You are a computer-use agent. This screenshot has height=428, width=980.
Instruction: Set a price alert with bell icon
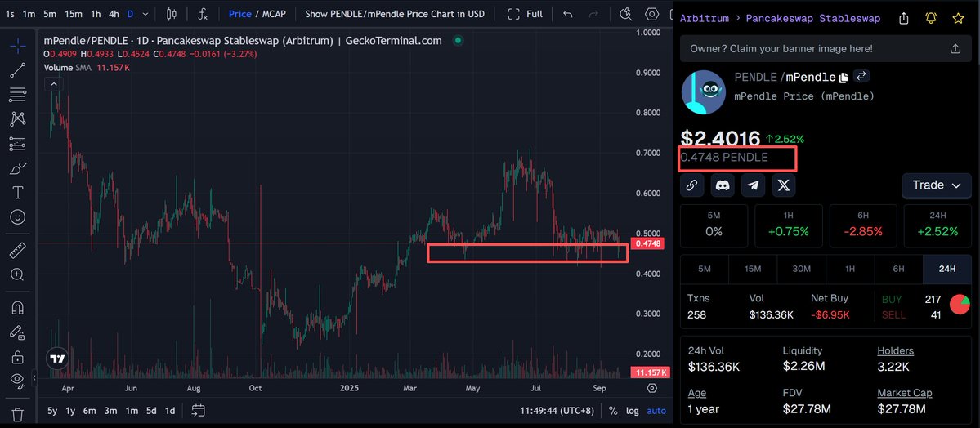(931, 18)
